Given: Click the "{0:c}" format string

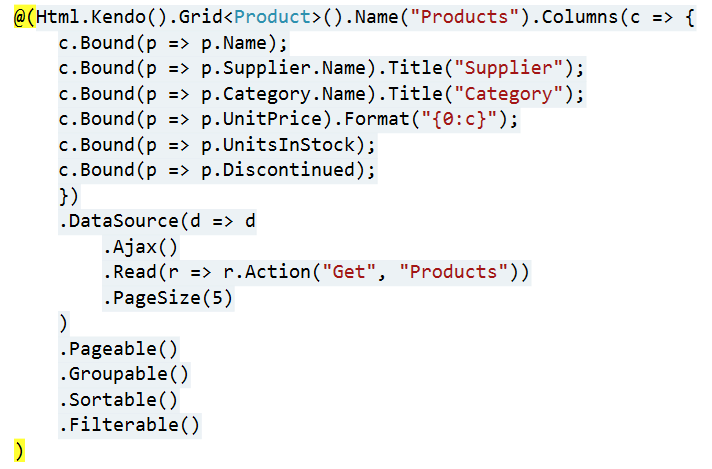Looking at the screenshot, I should click(x=459, y=119).
